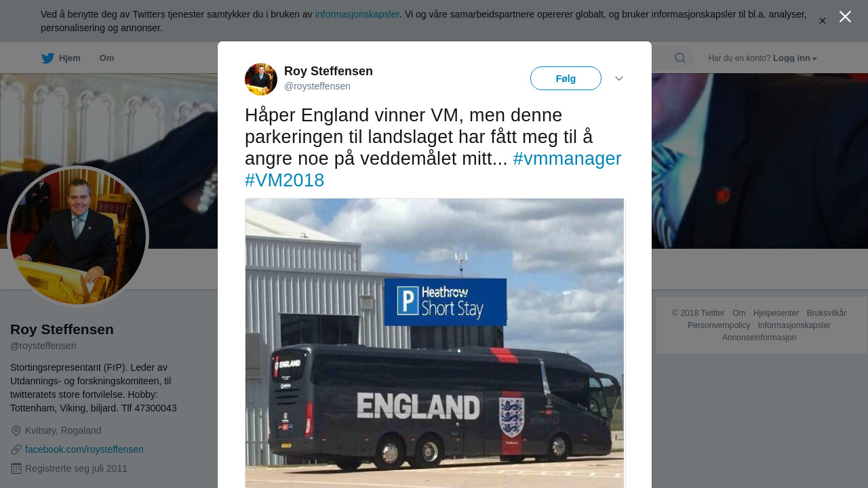The width and height of the screenshot is (868, 488).
Task: Click the #VM2018 hashtag
Action: click(285, 180)
